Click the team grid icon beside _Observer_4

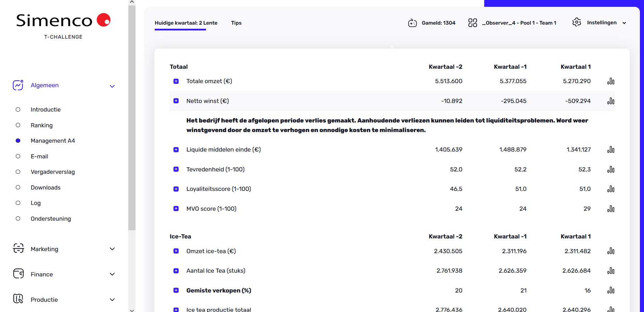[x=473, y=23]
